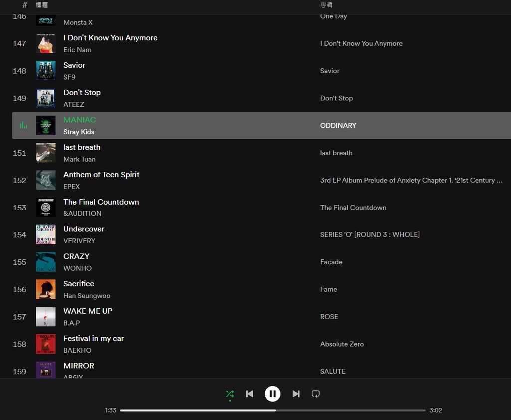Screen dimensions: 511x420
Task: Open the ODDINARY album link
Action: (x=338, y=125)
